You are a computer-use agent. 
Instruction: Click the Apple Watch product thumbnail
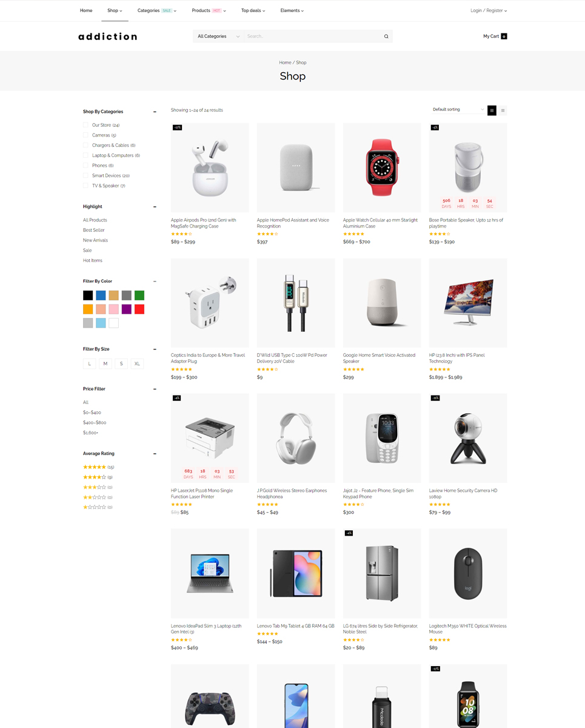[382, 168]
